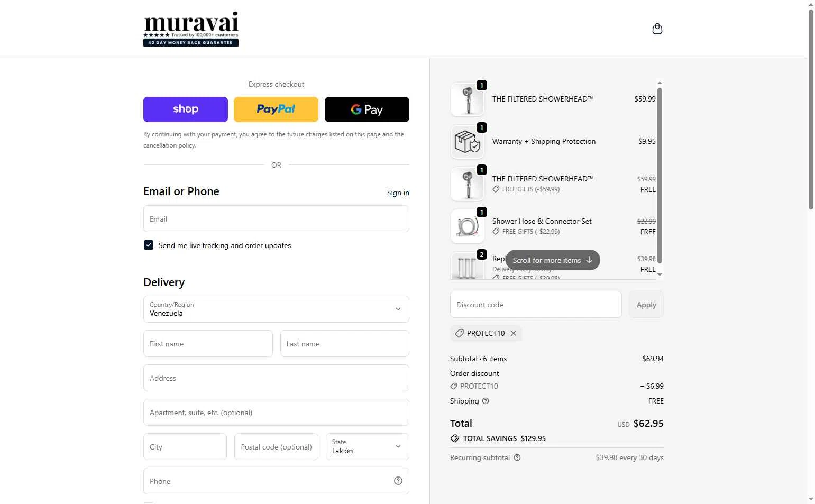Pay with Shop Pay express button
This screenshot has width=815, height=504.
coord(186,109)
